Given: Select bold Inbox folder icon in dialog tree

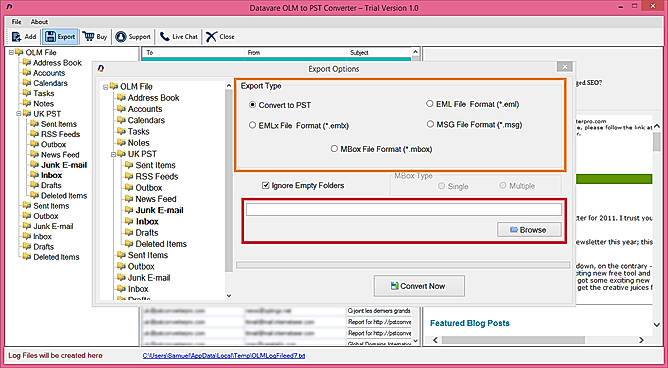Looking at the screenshot, I should 129,221.
